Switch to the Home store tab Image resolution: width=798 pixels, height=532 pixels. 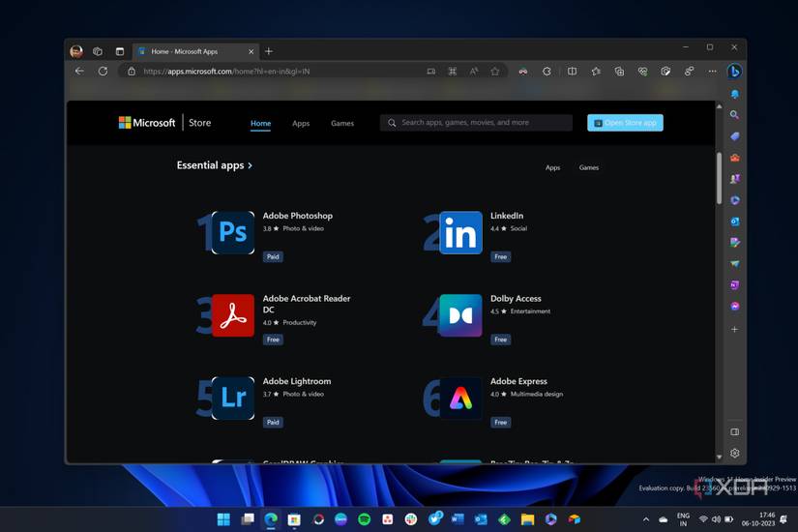(x=260, y=123)
